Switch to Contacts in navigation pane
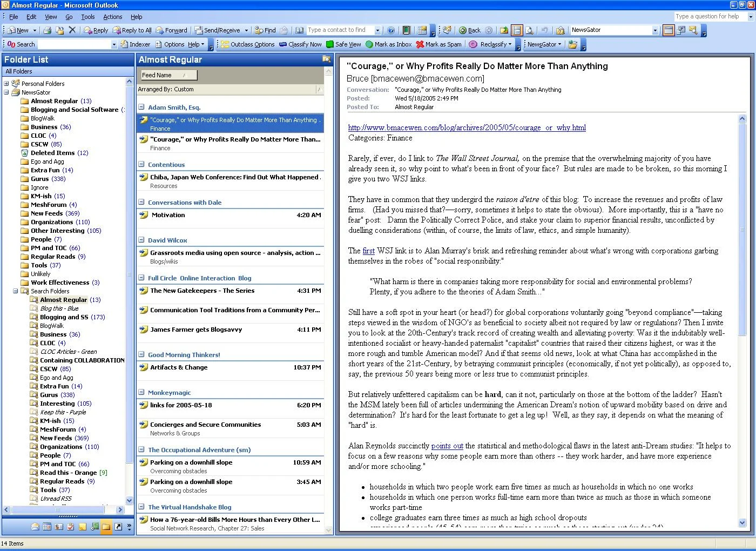 click(x=59, y=527)
